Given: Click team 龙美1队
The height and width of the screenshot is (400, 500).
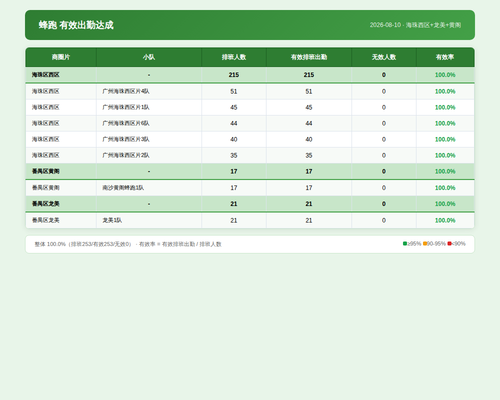Looking at the screenshot, I should tap(112, 220).
